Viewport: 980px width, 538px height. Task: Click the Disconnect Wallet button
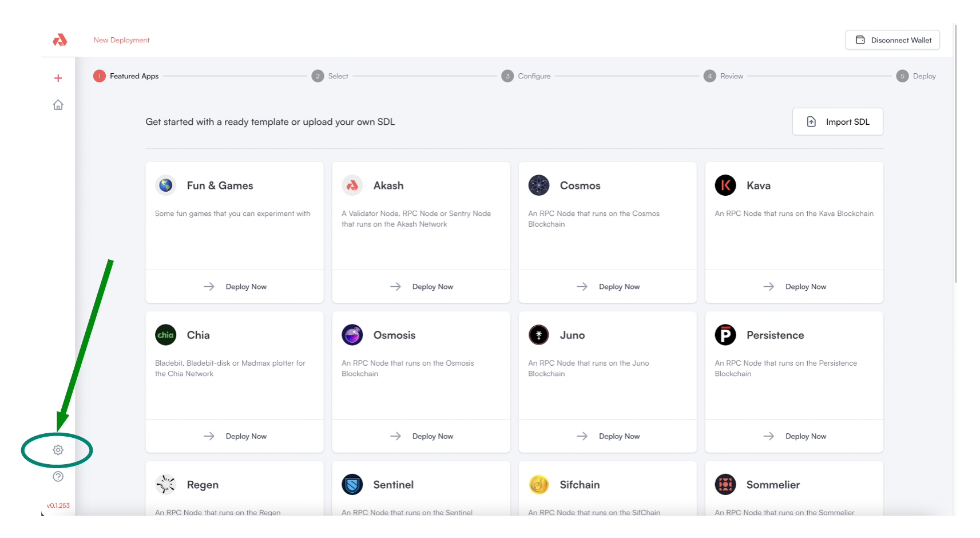[x=892, y=40]
